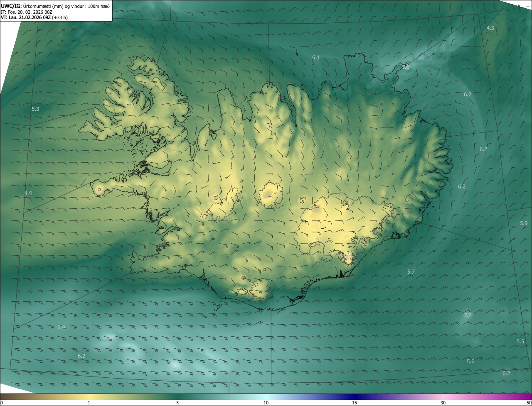The image size is (532, 406).
Task: Click the map value label 4.3
Action: click(x=490, y=28)
